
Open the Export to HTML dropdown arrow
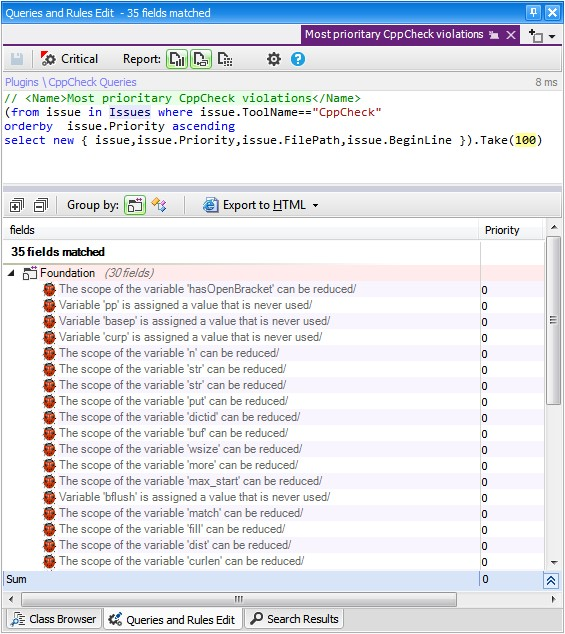pyautogui.click(x=315, y=205)
